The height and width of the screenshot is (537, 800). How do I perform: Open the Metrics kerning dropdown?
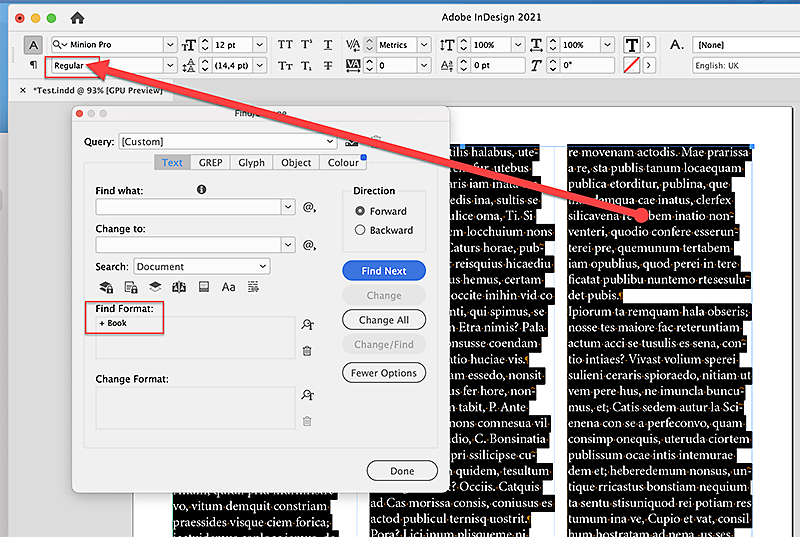pyautogui.click(x=424, y=45)
